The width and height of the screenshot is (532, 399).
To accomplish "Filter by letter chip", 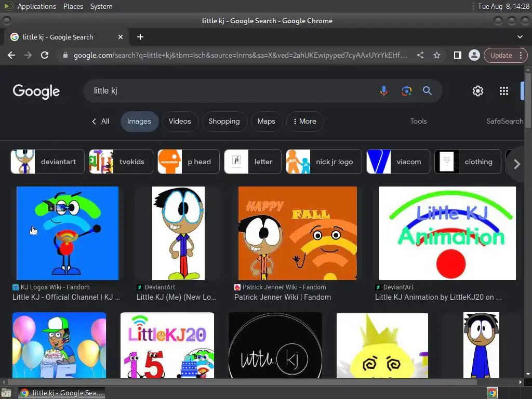I will [253, 162].
